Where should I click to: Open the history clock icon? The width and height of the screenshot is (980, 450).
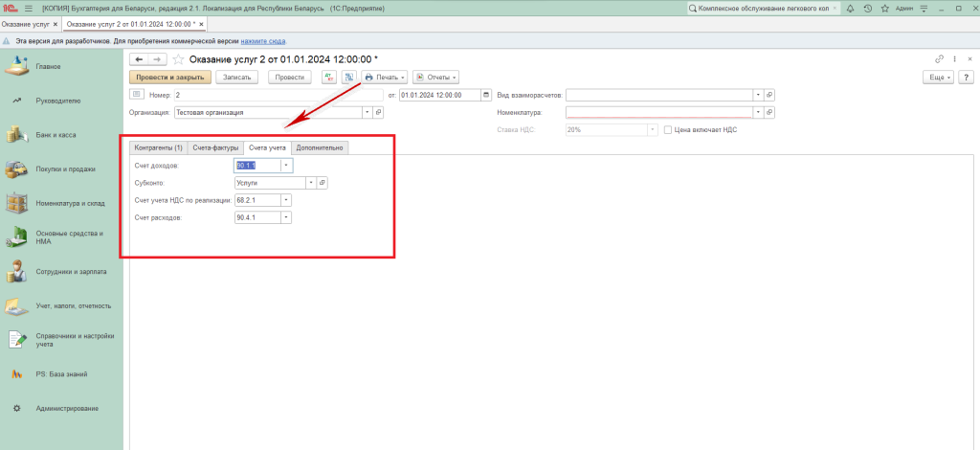pos(866,8)
